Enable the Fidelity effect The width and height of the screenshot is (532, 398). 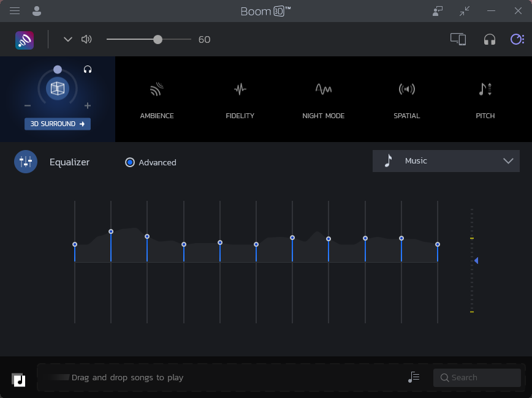240,100
